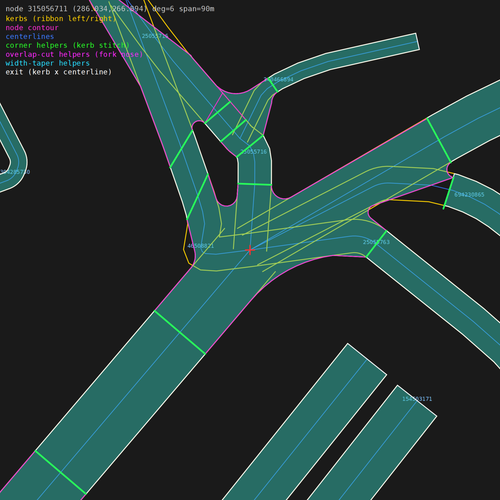This screenshot has height=500, width=500.
Task: Click the 'kerbs (ribbon left/right)' legend entry
Action: [61, 19]
